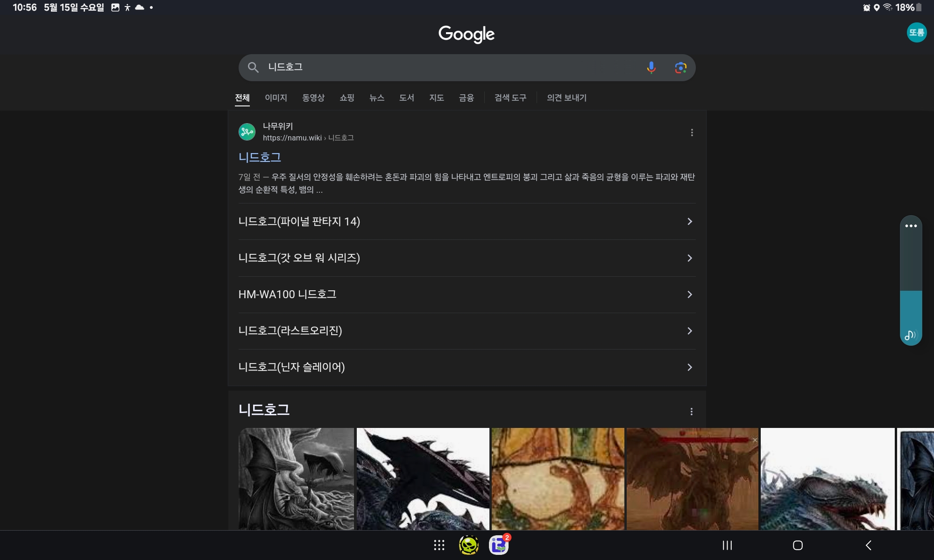
Task: Open the app drawer grid icon
Action: (x=439, y=545)
